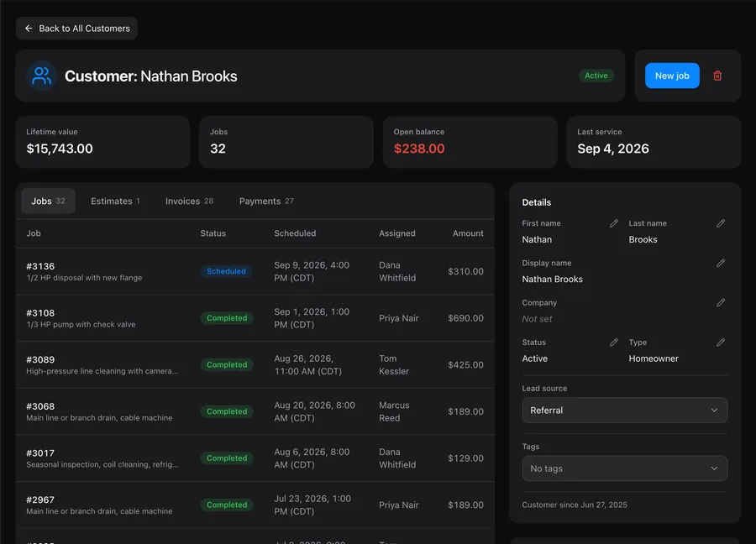Click the $129.00 amount cell
This screenshot has width=756, height=544.
[x=465, y=458]
